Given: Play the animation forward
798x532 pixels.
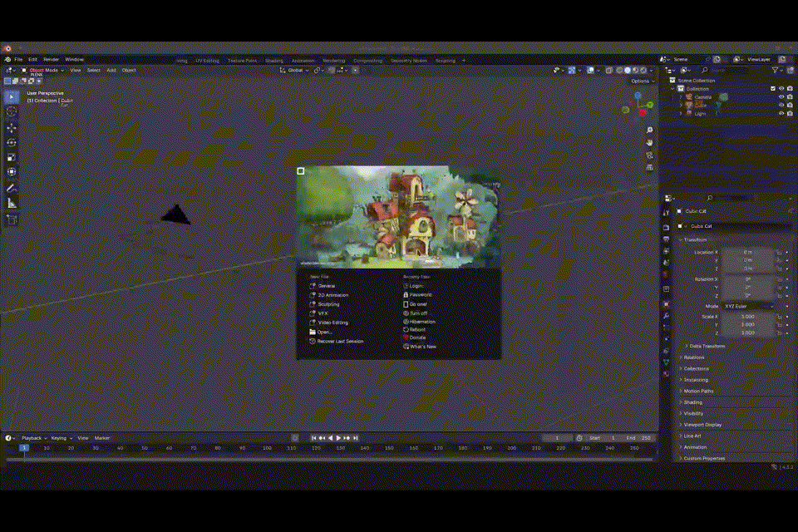Looking at the screenshot, I should coord(338,438).
